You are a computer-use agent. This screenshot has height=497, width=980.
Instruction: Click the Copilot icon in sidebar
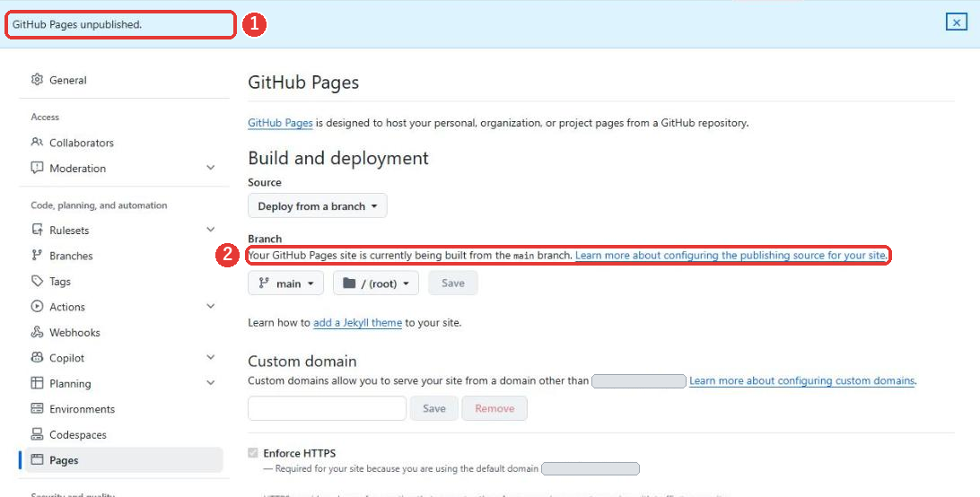37,358
